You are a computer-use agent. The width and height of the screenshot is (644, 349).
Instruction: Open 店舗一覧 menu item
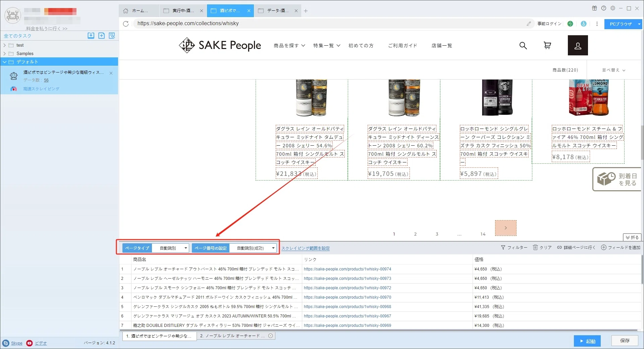(x=442, y=46)
